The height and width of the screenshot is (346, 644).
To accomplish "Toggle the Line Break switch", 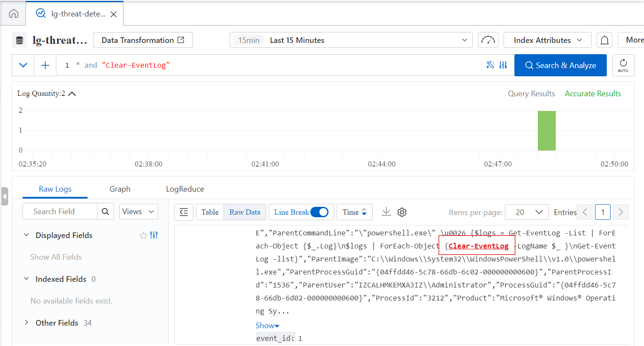I will tap(319, 212).
